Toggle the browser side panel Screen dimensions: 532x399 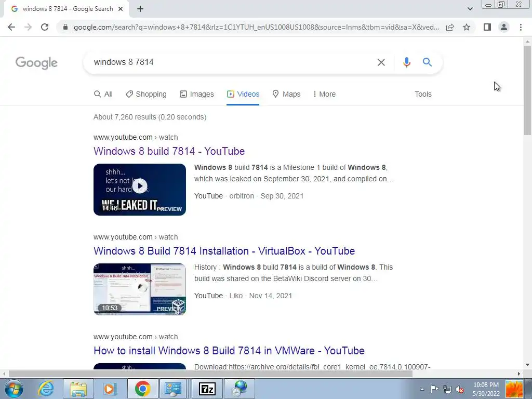487,27
